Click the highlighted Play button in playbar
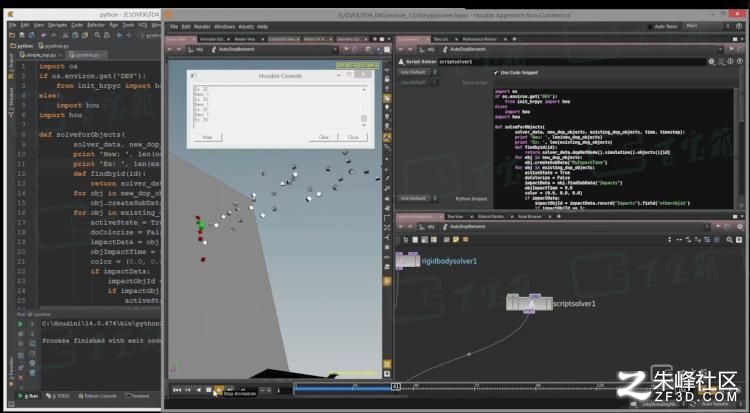The height and width of the screenshot is (413, 750). 219,390
